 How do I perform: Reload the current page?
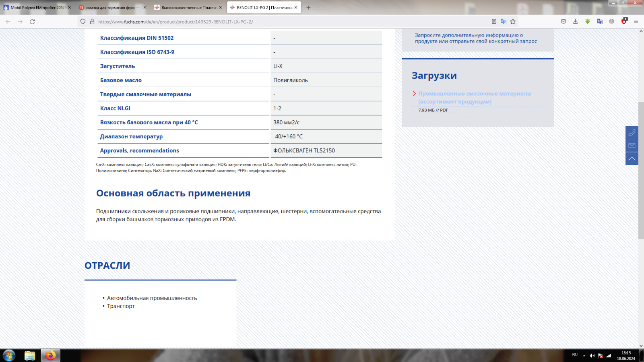[32, 22]
